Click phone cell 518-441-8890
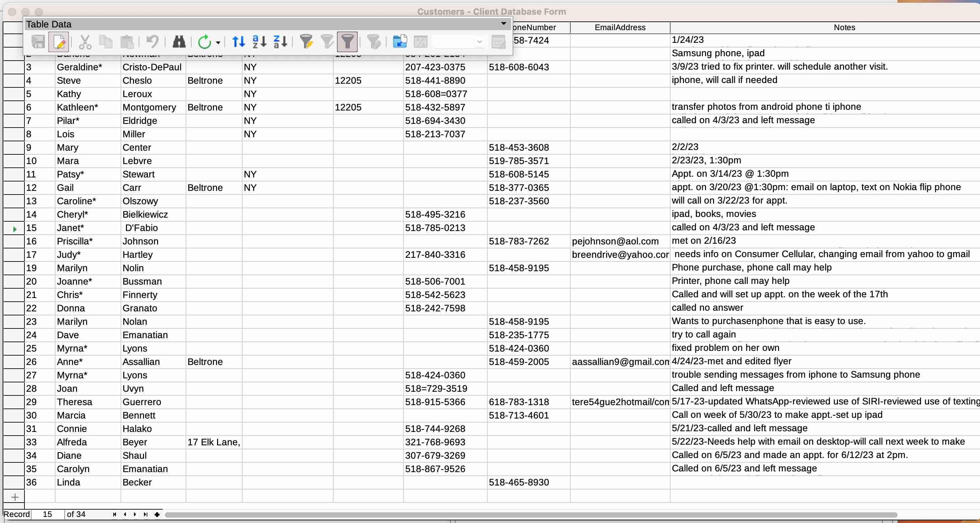 [445, 80]
